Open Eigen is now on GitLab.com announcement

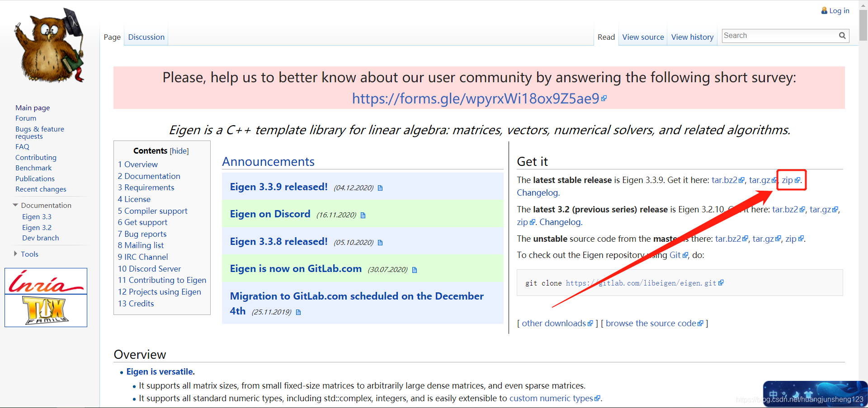(x=296, y=268)
